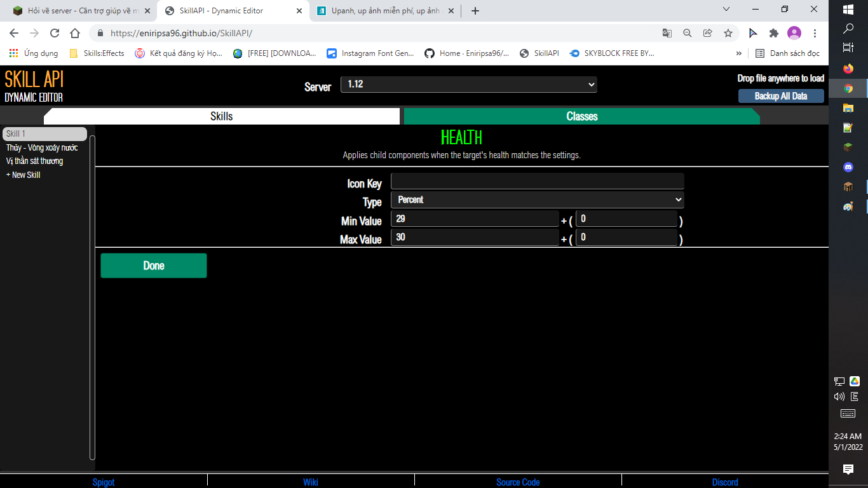Select the Thủy - Vòng xoáy nước skill

coord(42,147)
